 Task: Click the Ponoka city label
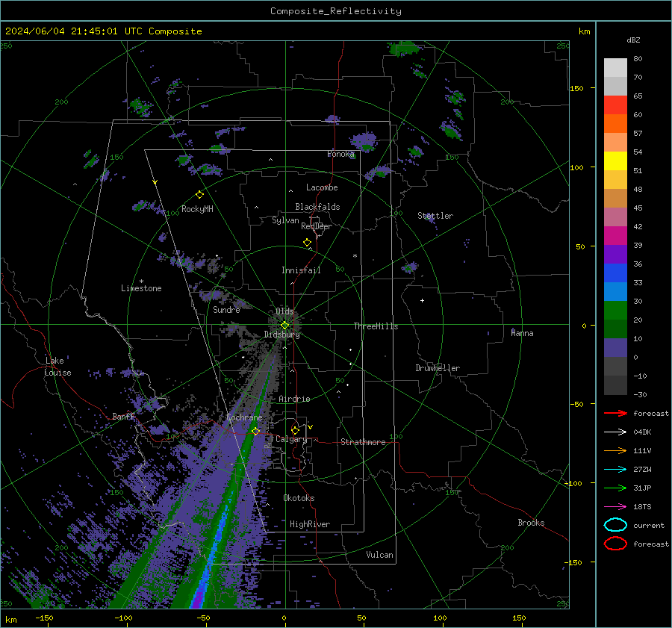(x=340, y=154)
